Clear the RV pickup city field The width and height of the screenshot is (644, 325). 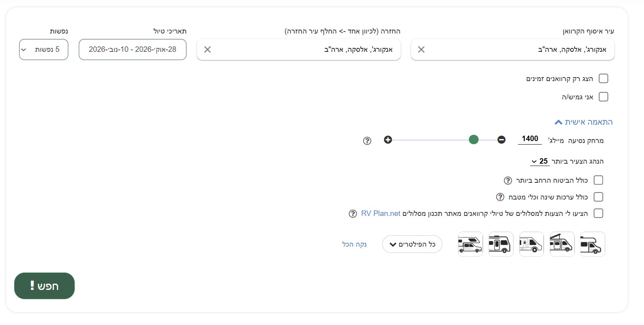421,49
